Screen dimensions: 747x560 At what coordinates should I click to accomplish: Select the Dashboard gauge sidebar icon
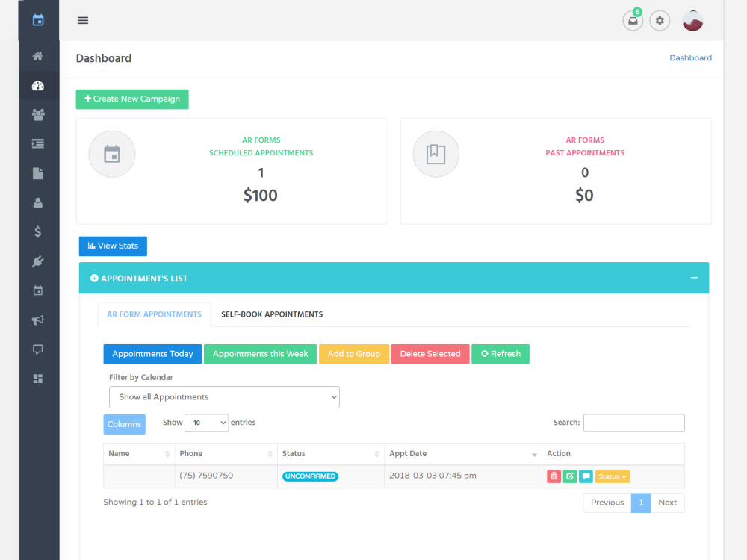pos(38,86)
